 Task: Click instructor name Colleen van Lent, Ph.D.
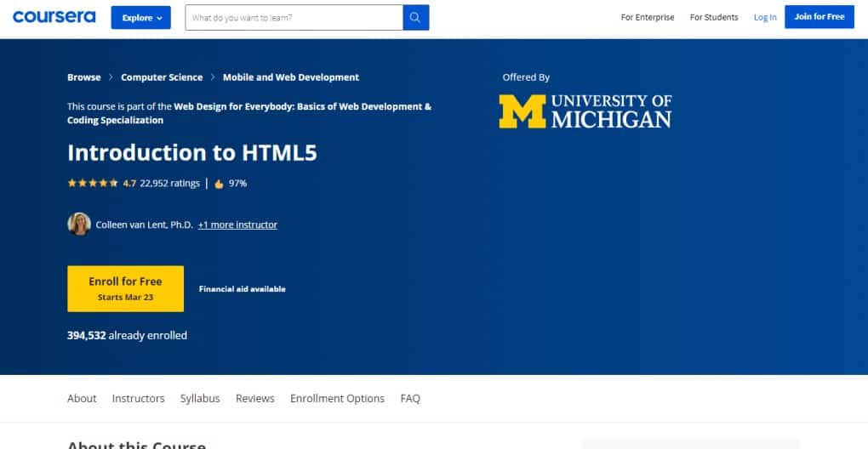click(x=145, y=224)
